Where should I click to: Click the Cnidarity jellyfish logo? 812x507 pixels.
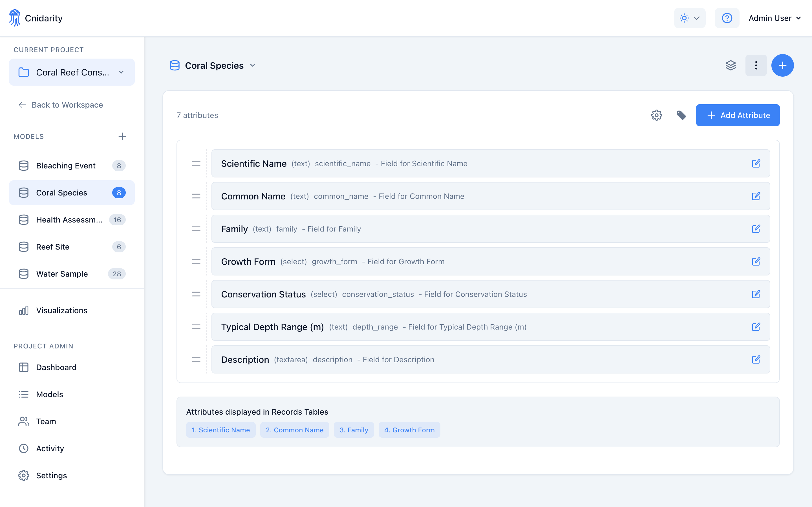click(15, 17)
